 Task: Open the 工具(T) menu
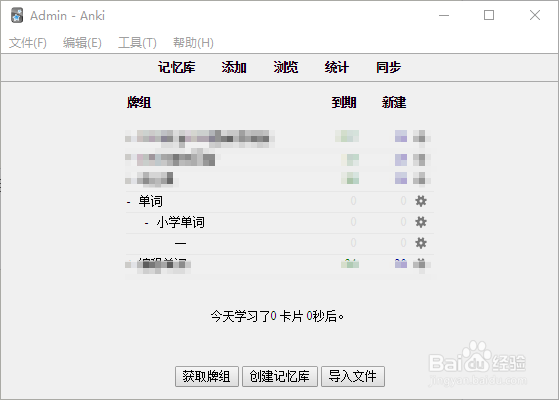[137, 43]
